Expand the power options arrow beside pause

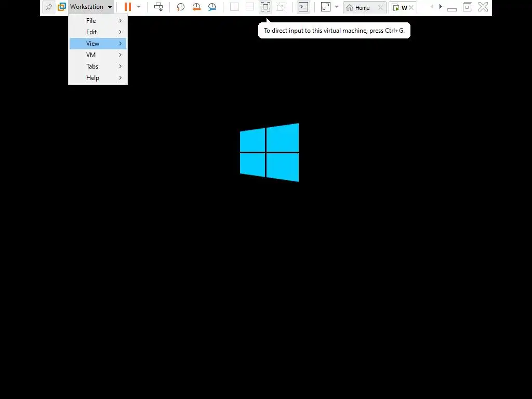pos(138,7)
